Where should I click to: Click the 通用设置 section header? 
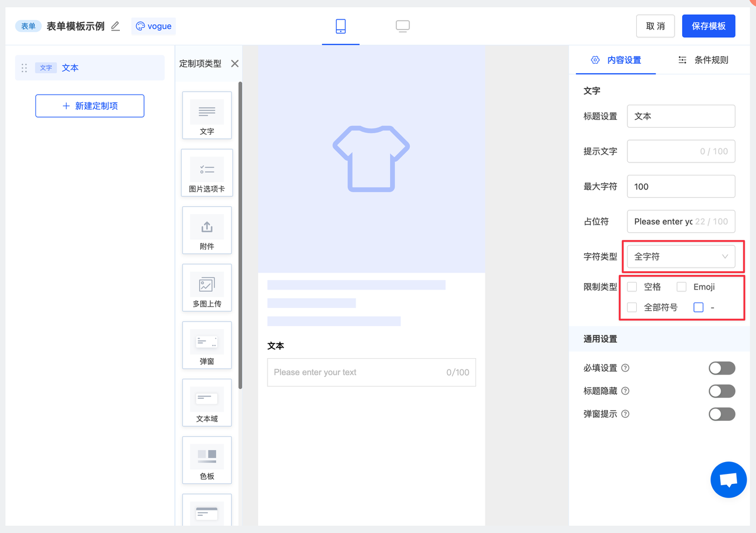coord(659,339)
